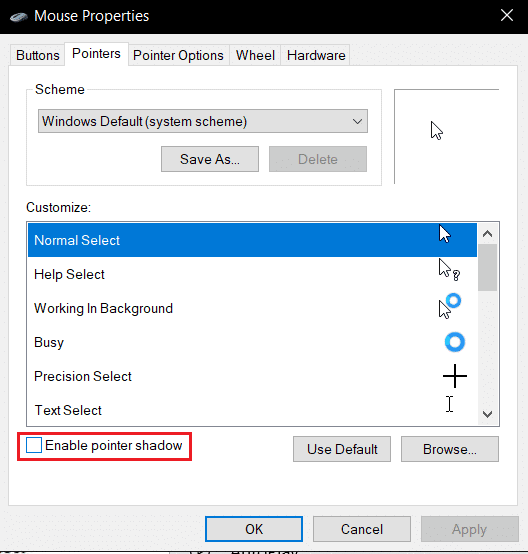Click the Scheme dropdown chevron arrow
Image resolution: width=528 pixels, height=554 pixels.
click(357, 122)
